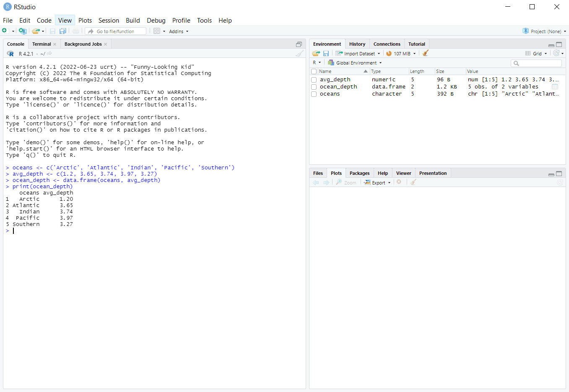Open the Grid view mode dropdown

pyautogui.click(x=536, y=54)
